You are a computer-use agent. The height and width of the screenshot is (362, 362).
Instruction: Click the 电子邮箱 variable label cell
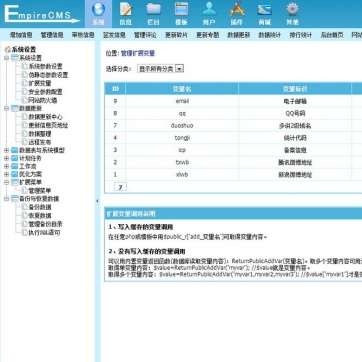click(x=295, y=101)
